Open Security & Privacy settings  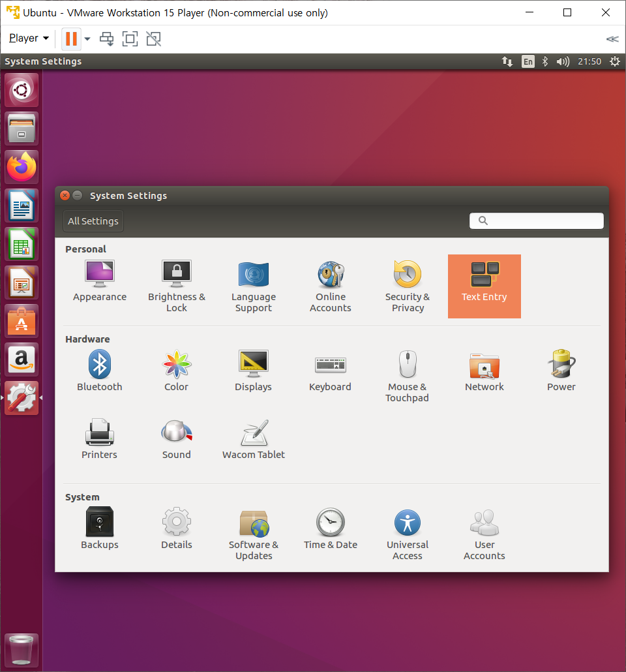[x=408, y=286]
